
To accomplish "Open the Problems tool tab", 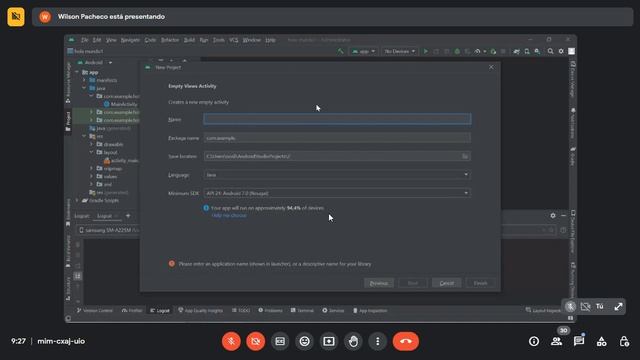I will 270,311.
